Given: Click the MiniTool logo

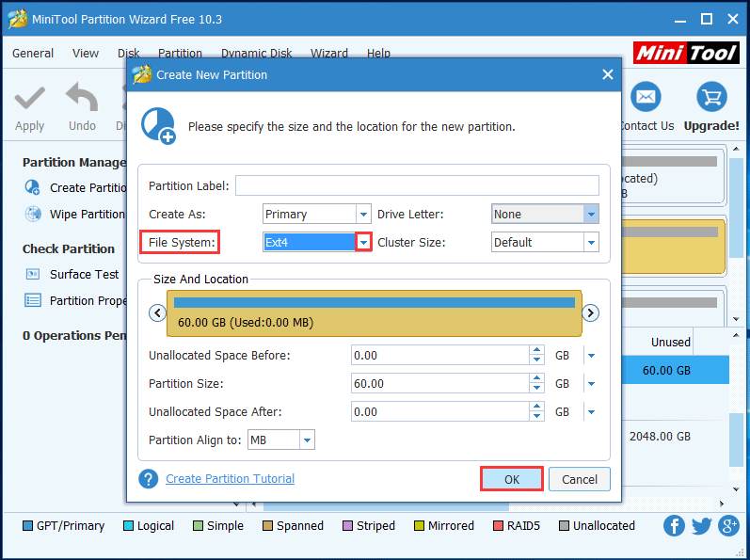Looking at the screenshot, I should (x=686, y=53).
